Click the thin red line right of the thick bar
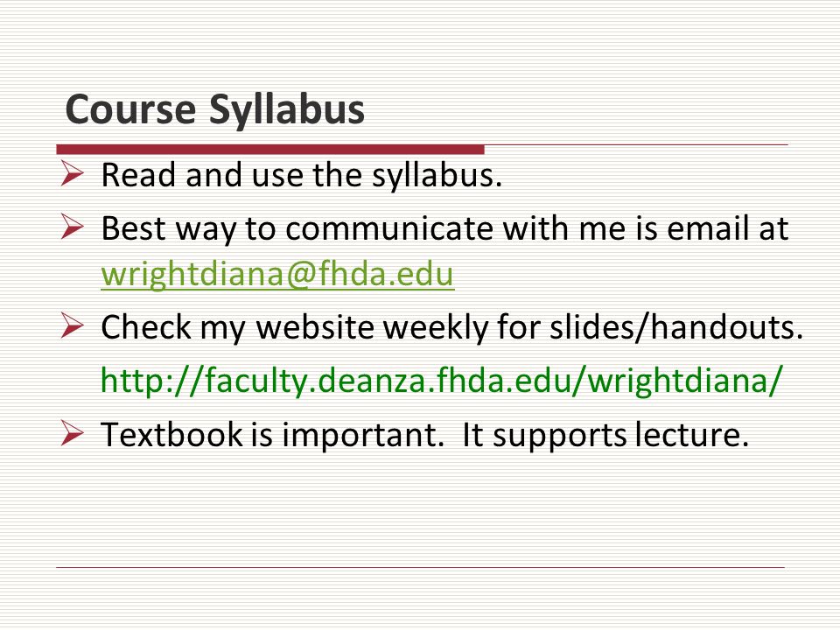 [x=636, y=144]
